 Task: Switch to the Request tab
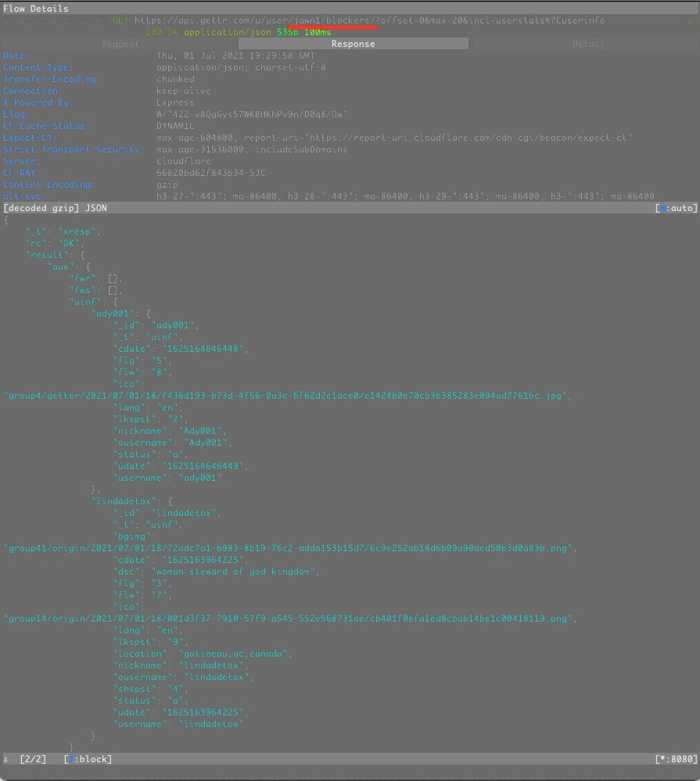pyautogui.click(x=120, y=44)
